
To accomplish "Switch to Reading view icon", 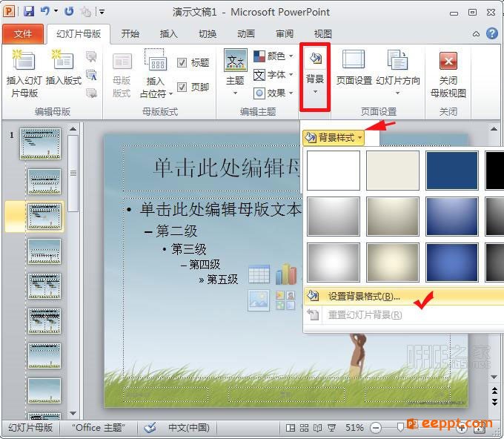I will click(317, 428).
